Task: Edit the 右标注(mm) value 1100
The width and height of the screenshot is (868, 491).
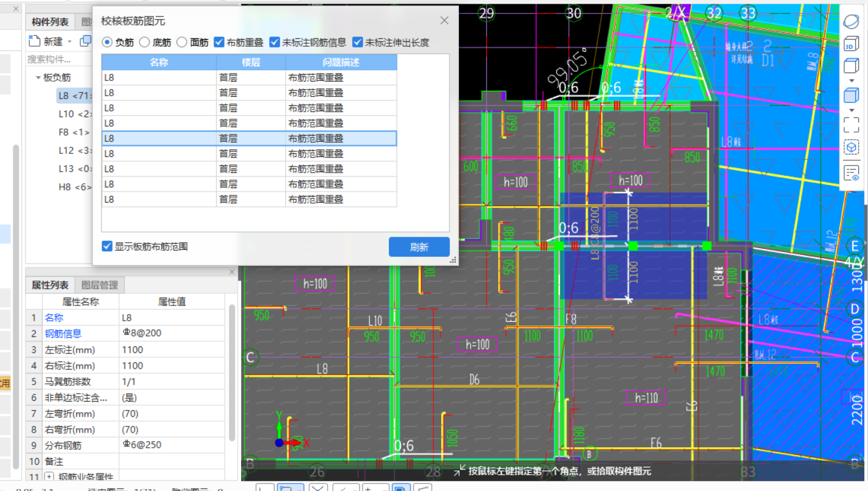Action: click(x=172, y=366)
